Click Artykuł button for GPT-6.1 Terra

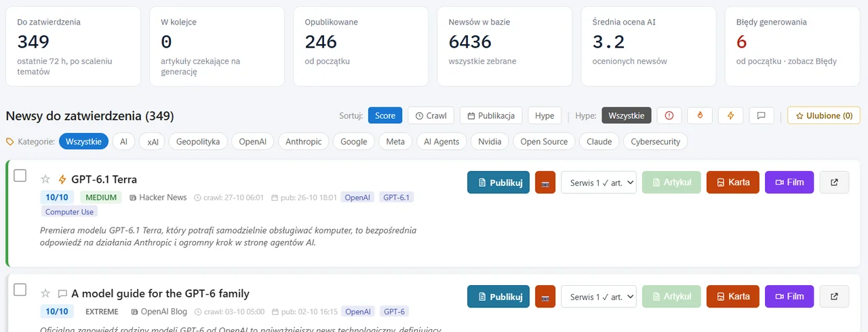tap(671, 182)
